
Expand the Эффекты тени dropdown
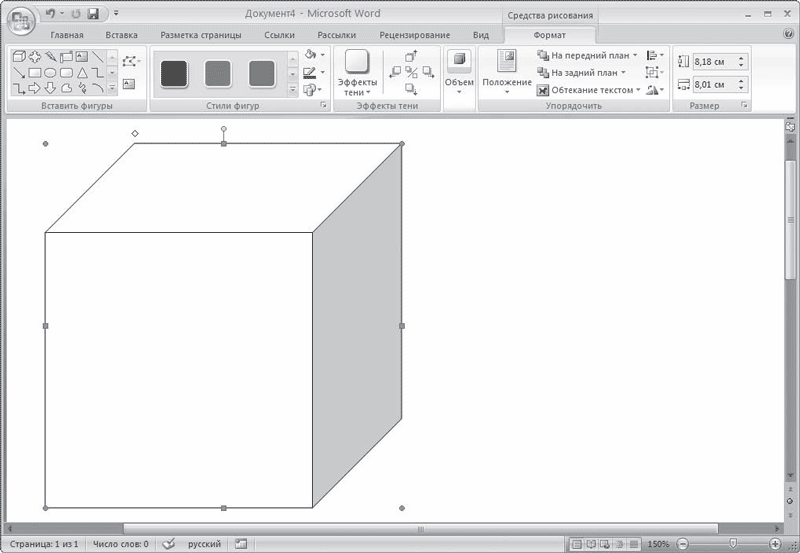[x=357, y=72]
